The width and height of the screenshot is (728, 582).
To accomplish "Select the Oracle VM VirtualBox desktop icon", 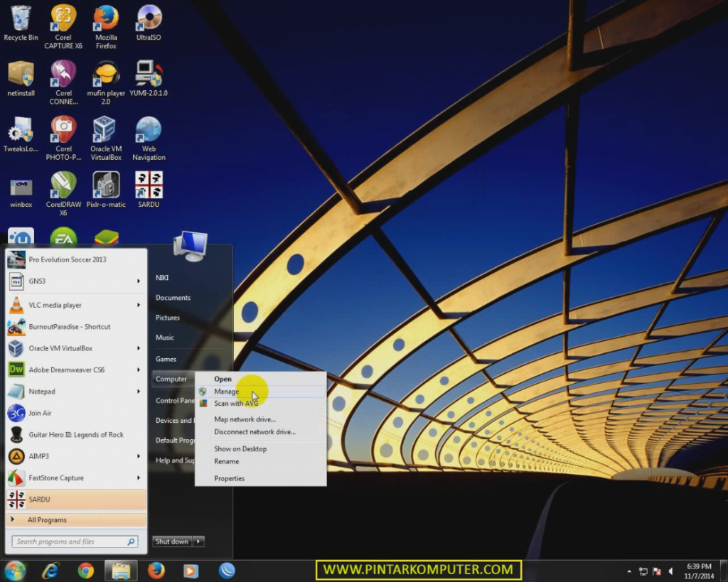I will click(106, 139).
